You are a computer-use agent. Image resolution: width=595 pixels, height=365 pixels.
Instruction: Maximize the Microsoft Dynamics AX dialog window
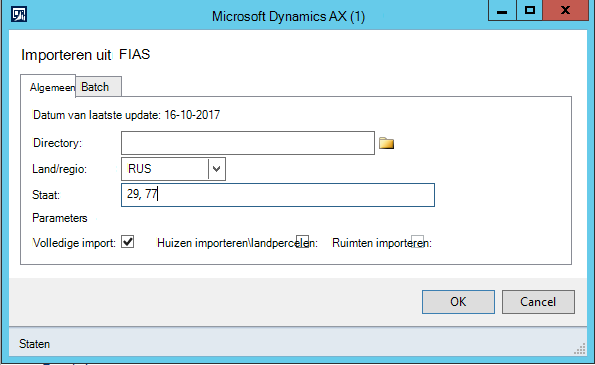click(x=530, y=11)
